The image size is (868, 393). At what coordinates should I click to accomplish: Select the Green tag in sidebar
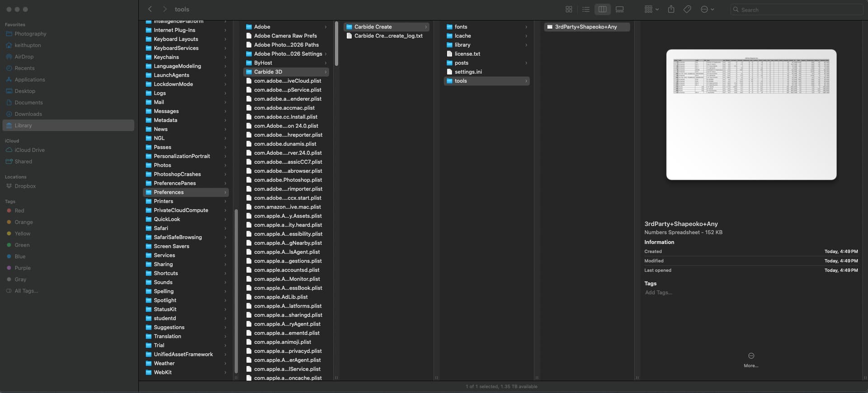(22, 245)
